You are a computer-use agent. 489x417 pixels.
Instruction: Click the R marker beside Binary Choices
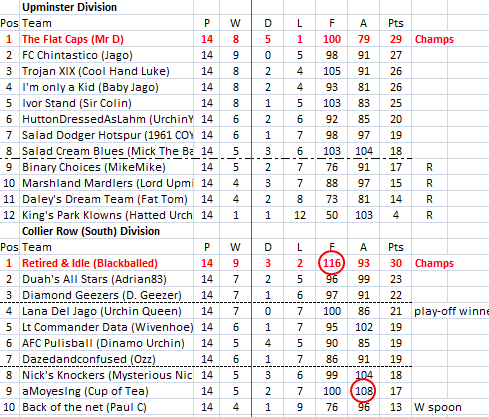pos(429,167)
